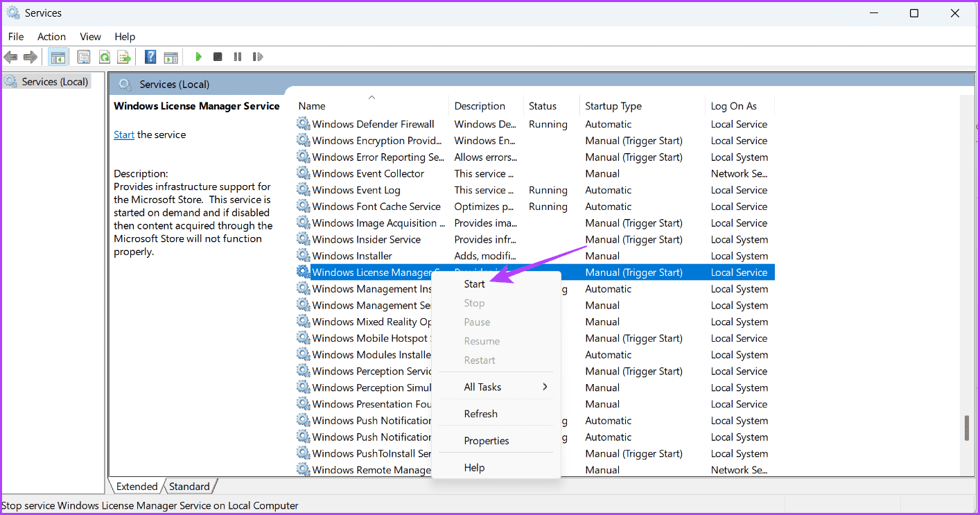Click gear icon of Windows Remote Management row
The height and width of the screenshot is (515, 980).
click(304, 470)
